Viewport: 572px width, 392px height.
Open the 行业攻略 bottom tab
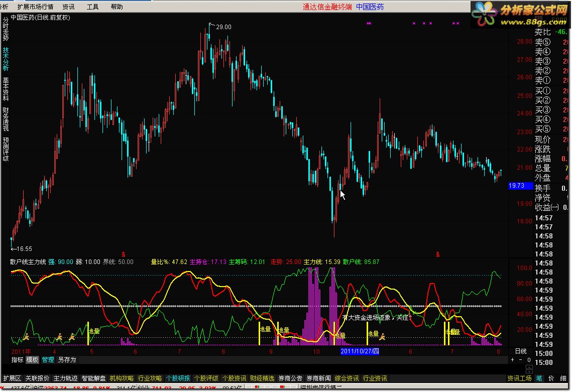pos(150,378)
